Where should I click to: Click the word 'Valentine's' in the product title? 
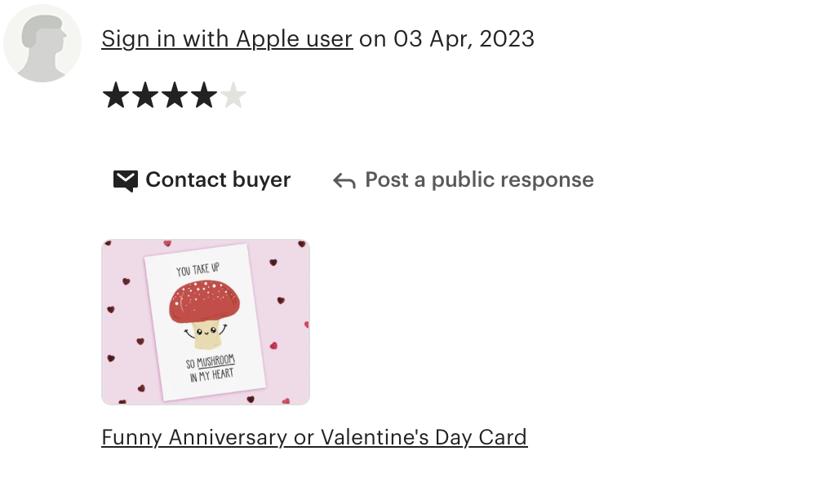coord(375,438)
